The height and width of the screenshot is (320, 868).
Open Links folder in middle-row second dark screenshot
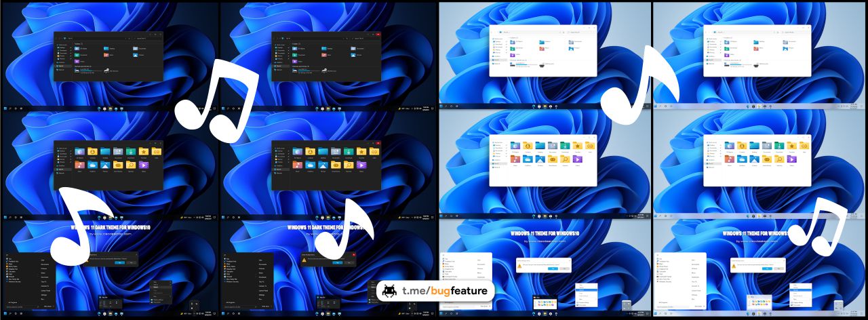click(374, 152)
